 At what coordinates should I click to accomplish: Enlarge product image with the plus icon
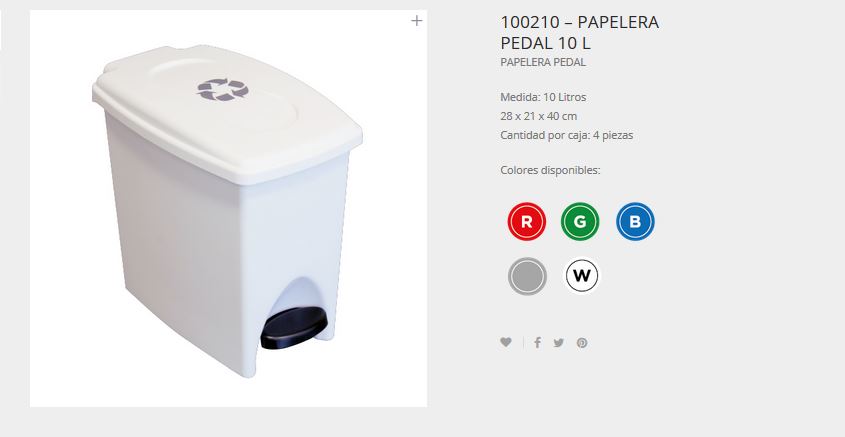click(417, 21)
